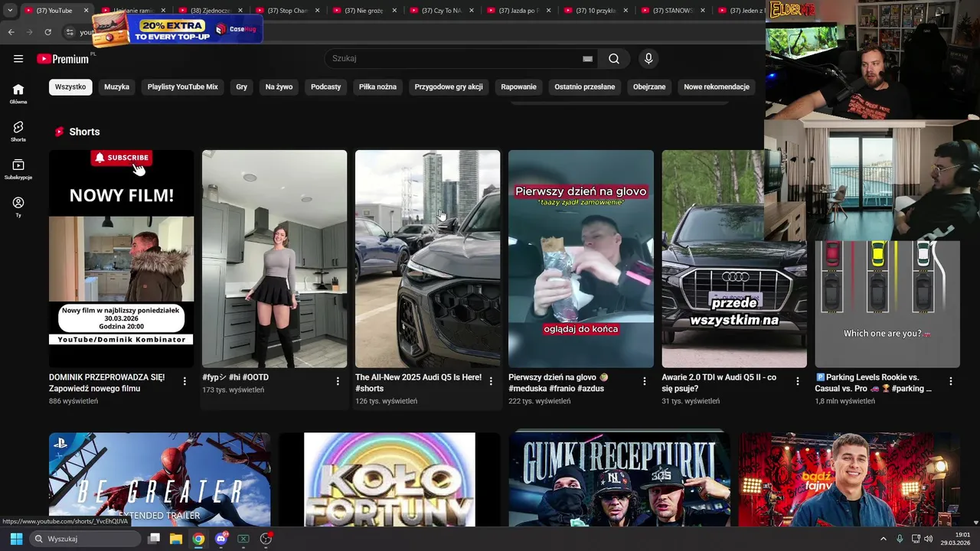Open the grey kitchen outfit short thumbnail
The image size is (980, 551).
[x=274, y=259]
